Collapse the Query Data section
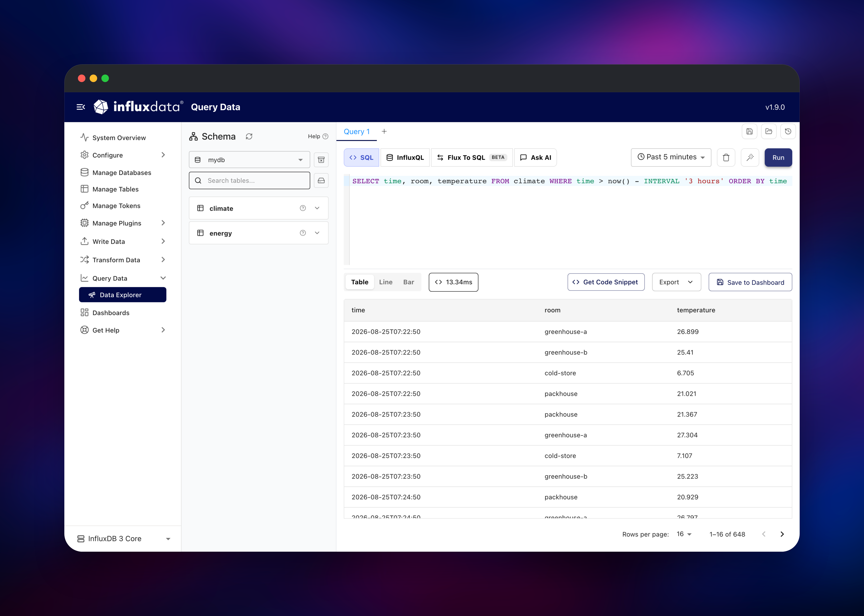The height and width of the screenshot is (616, 864). [x=123, y=278]
